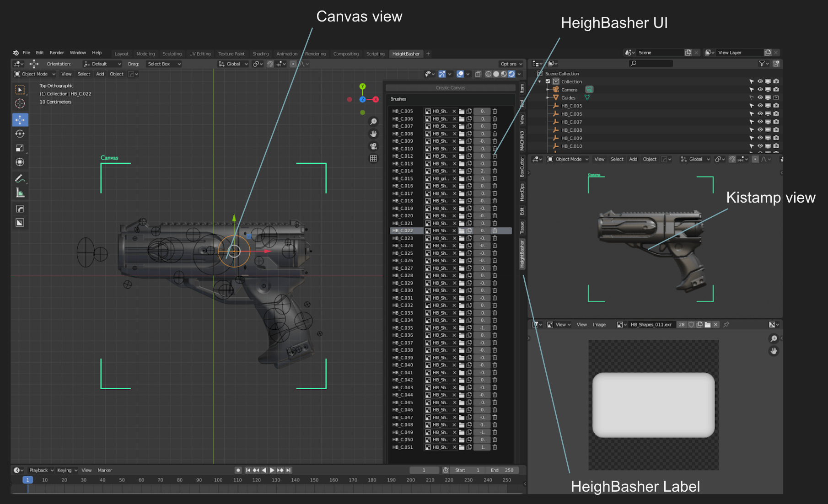The width and height of the screenshot is (828, 504).
Task: Open the BoxCutter sidebar tab
Action: point(522,167)
